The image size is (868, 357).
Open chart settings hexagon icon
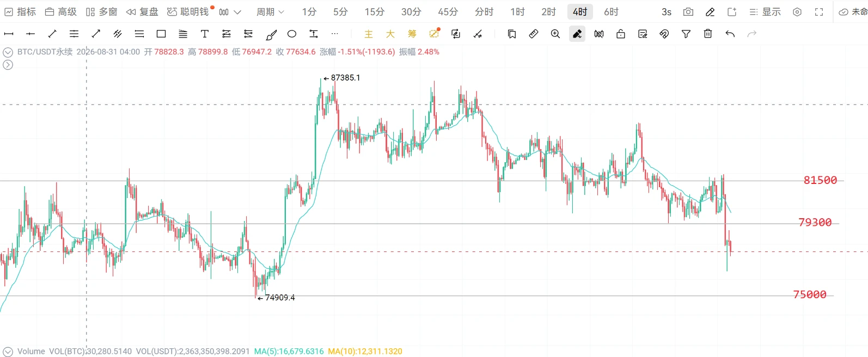coord(797,12)
